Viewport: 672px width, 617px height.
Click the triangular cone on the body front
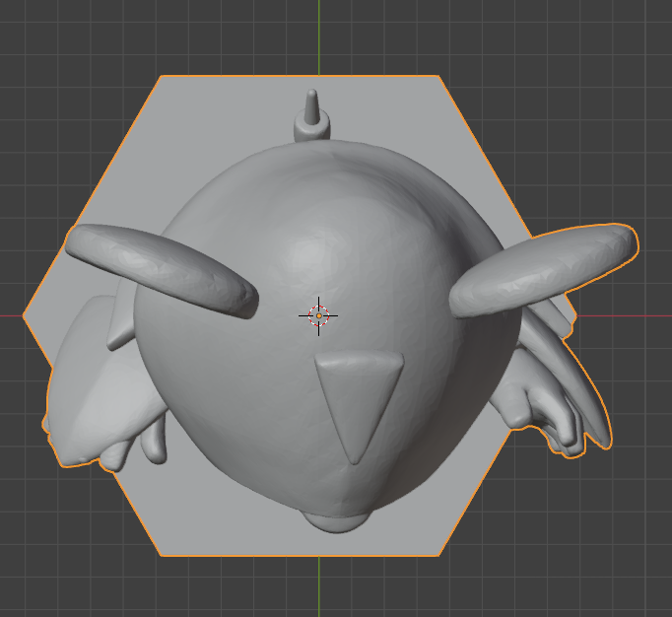(359, 406)
